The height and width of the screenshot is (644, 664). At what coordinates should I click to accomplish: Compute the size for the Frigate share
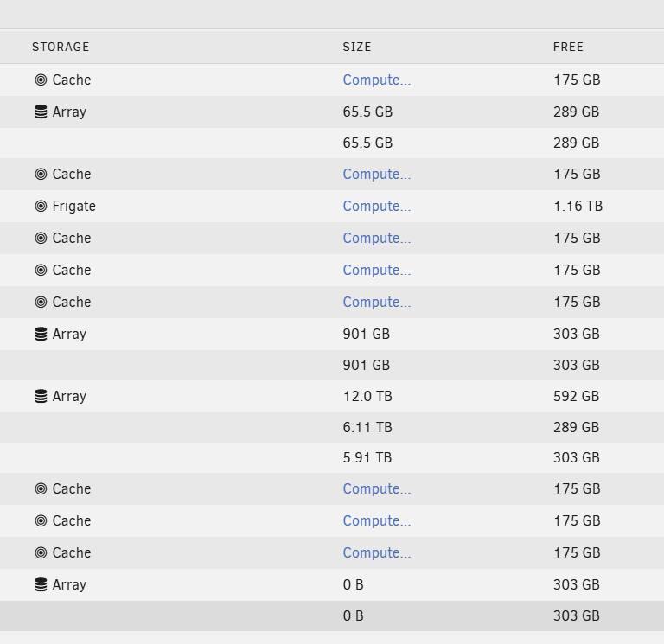click(x=376, y=207)
